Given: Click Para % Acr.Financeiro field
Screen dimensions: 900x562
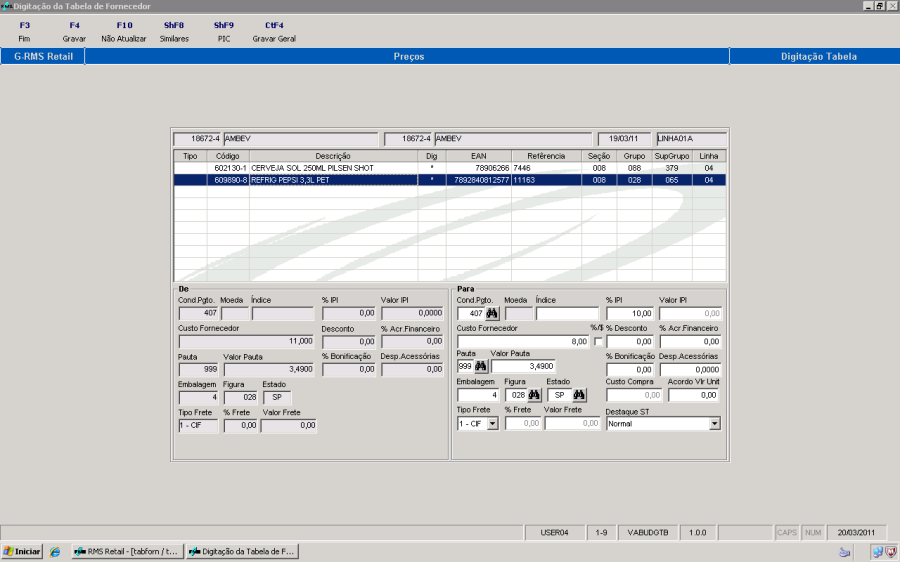Looking at the screenshot, I should pos(690,342).
